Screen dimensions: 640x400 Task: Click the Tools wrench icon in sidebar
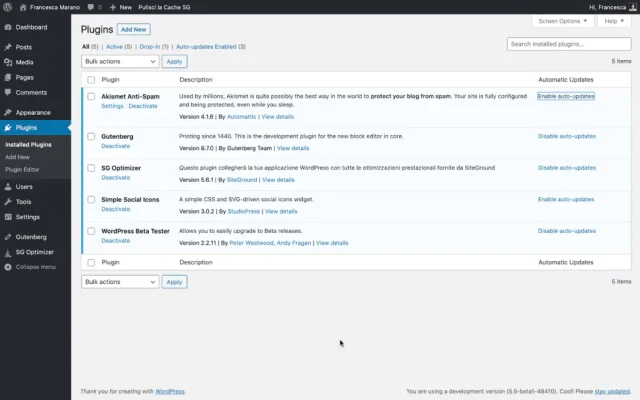tap(8, 201)
